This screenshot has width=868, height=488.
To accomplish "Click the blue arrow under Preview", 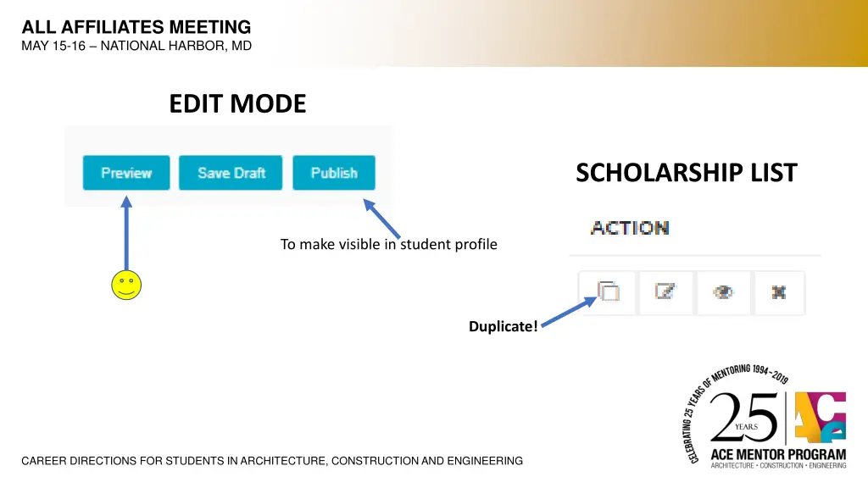I will 126,232.
